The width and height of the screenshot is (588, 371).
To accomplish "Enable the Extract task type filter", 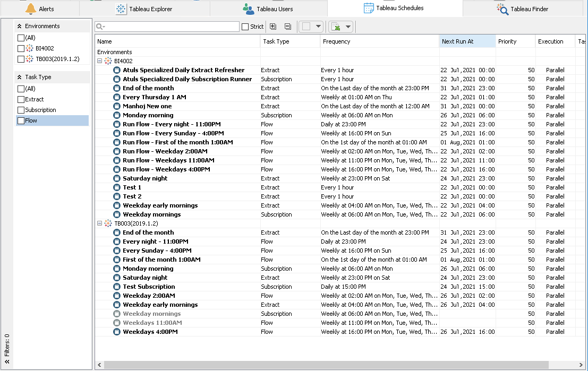I will [x=21, y=99].
